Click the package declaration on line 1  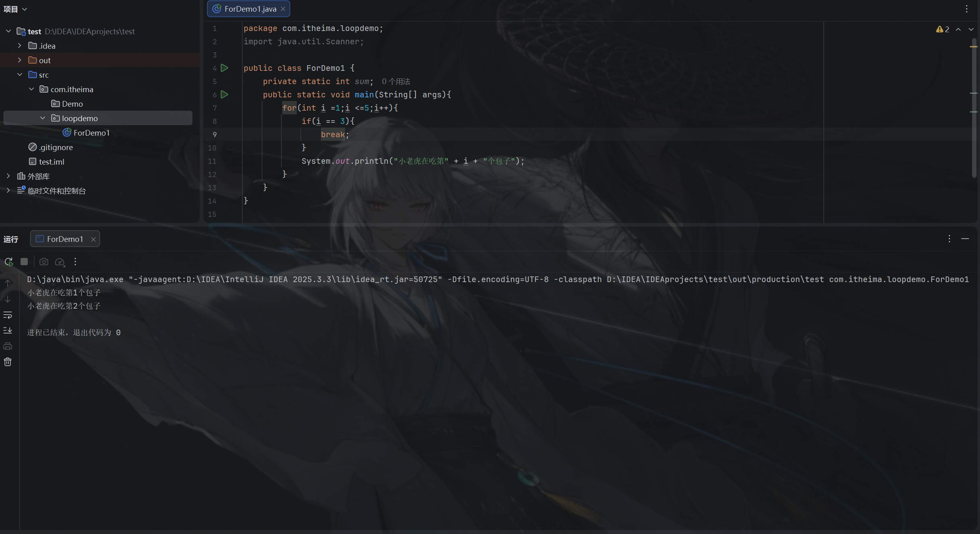click(313, 28)
